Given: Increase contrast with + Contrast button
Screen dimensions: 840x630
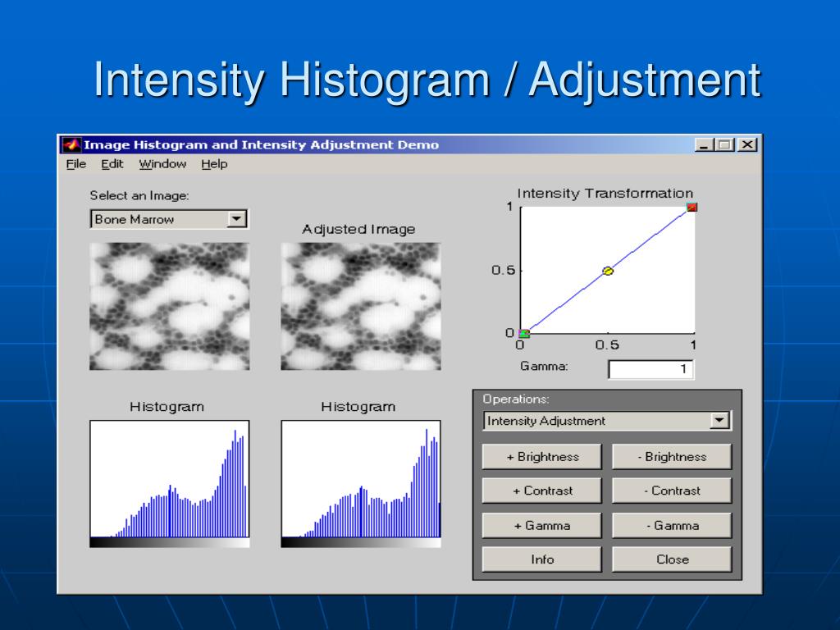Looking at the screenshot, I should coord(542,491).
